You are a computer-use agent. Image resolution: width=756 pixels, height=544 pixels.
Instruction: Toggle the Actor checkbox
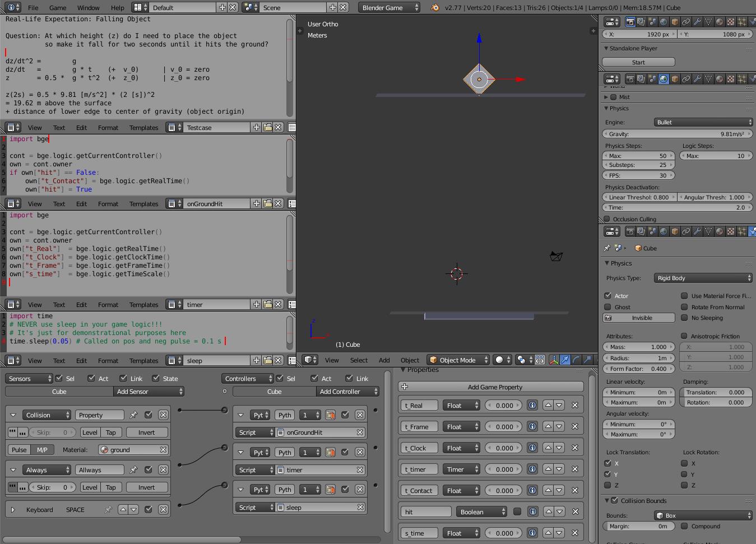[x=607, y=296]
